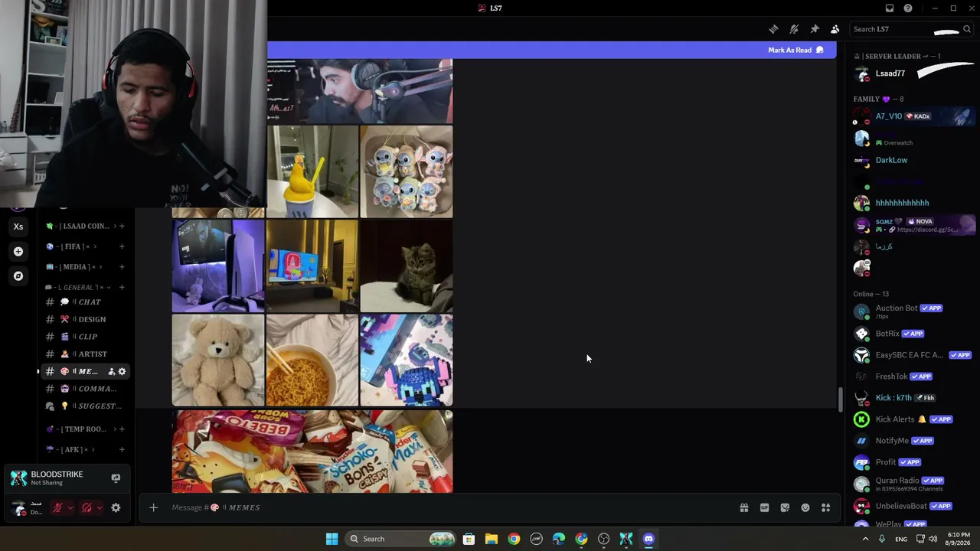Open the NotifyMe app profile
Screen dimensions: 980x551
[x=911, y=441]
